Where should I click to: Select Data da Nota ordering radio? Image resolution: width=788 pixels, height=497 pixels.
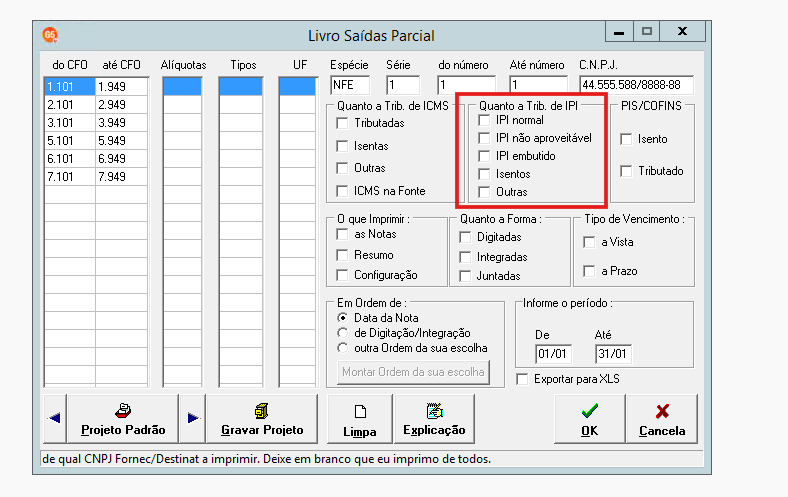pos(342,318)
